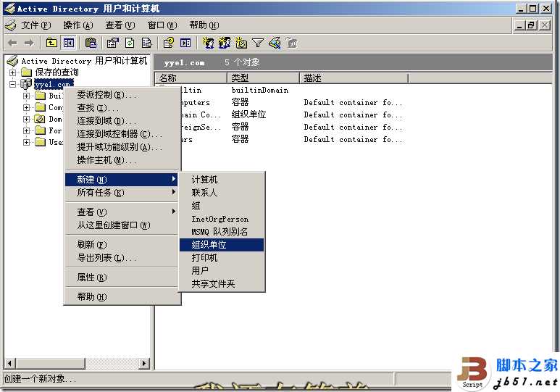Image resolution: width=560 pixels, height=392 pixels.
Task: Click Active Directory root node icon in tree
Action: pos(12,61)
